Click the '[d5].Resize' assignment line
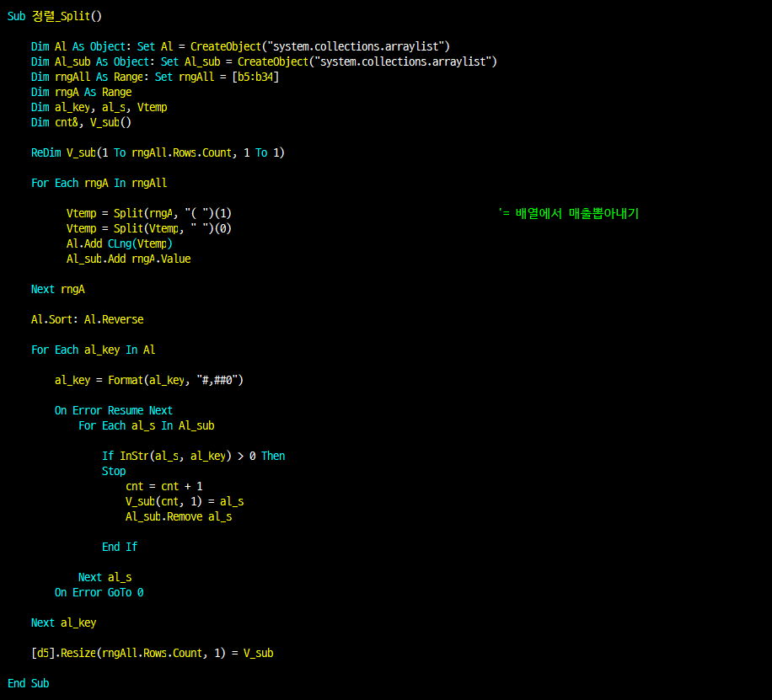This screenshot has width=772, height=700. click(x=153, y=653)
